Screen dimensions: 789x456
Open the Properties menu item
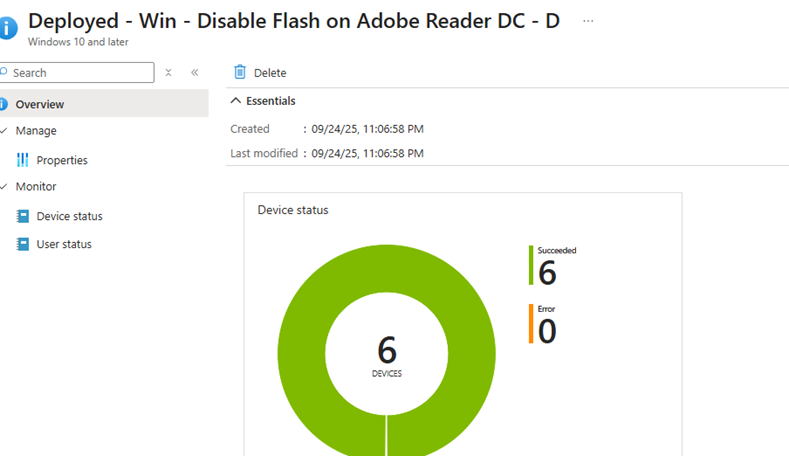pos(62,160)
